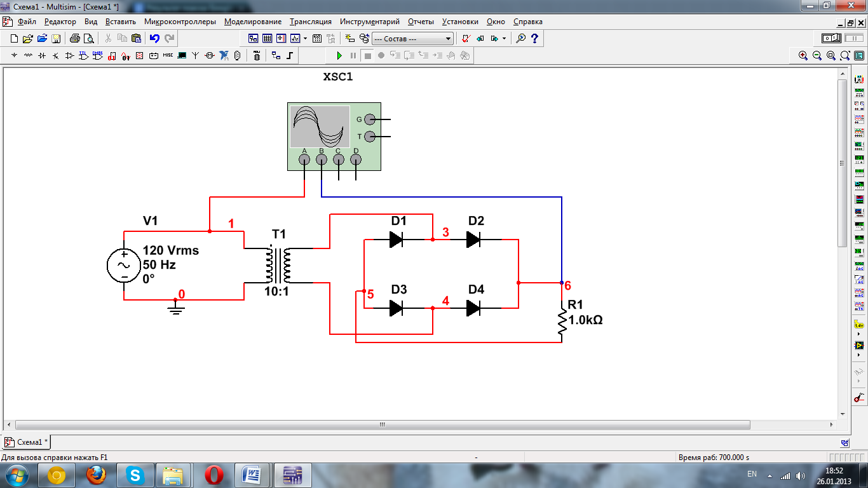Viewport: 868px width, 488px height.
Task: Open the MISC components group
Action: pos(168,55)
